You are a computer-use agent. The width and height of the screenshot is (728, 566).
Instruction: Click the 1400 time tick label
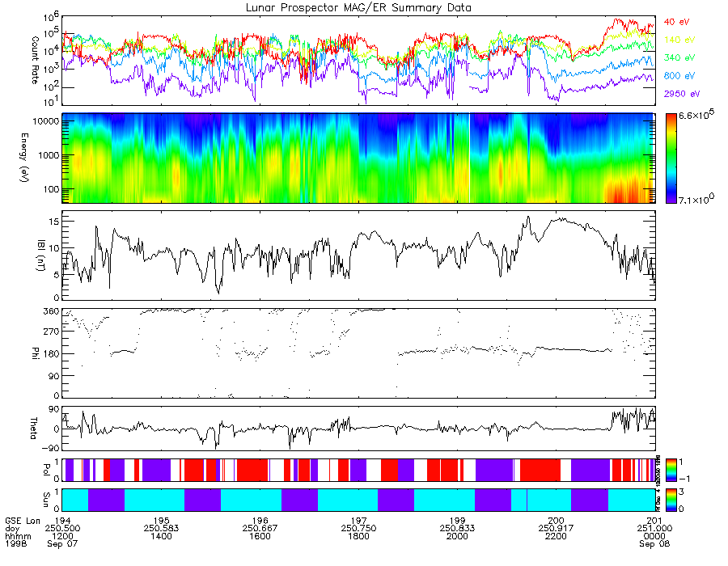161,536
